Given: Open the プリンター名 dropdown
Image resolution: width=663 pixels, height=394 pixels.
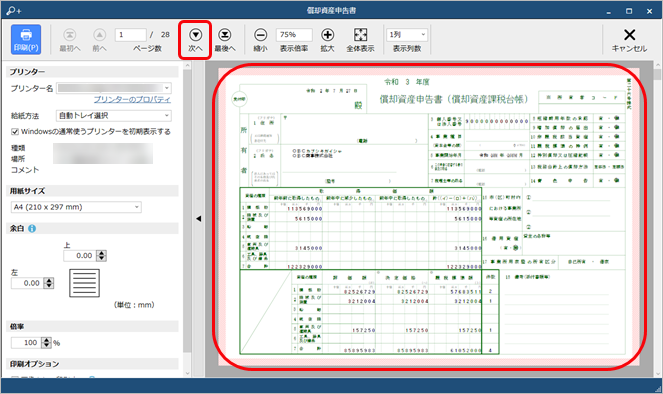Looking at the screenshot, I should pos(114,88).
